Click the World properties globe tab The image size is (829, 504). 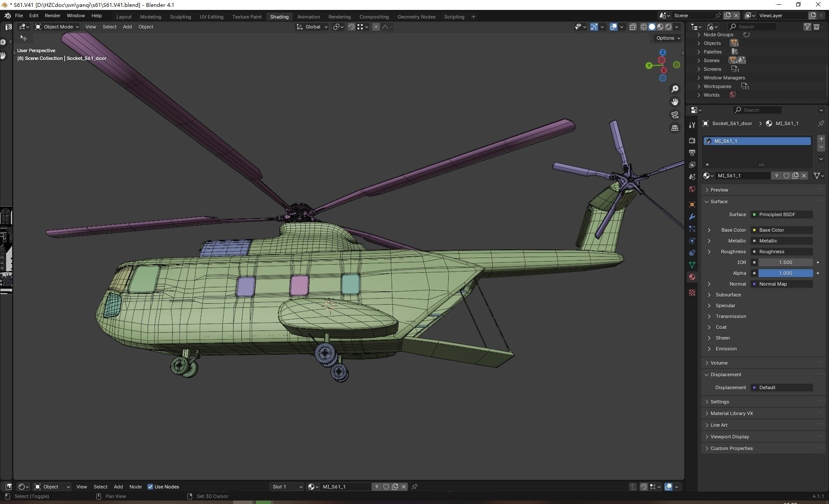pyautogui.click(x=692, y=189)
